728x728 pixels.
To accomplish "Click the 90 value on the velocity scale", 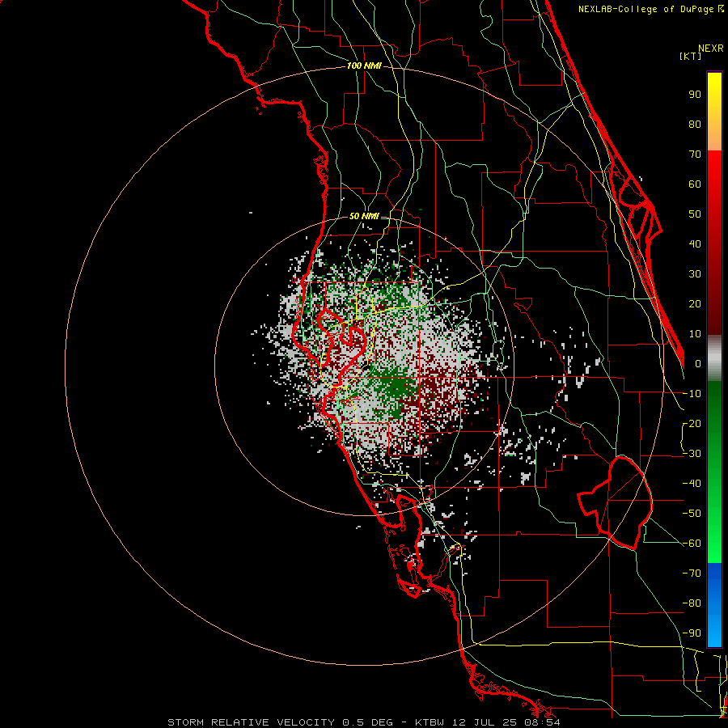I will (x=695, y=95).
